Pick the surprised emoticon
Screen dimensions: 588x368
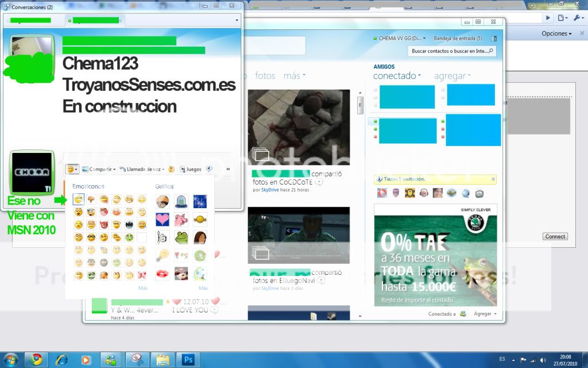click(x=78, y=212)
